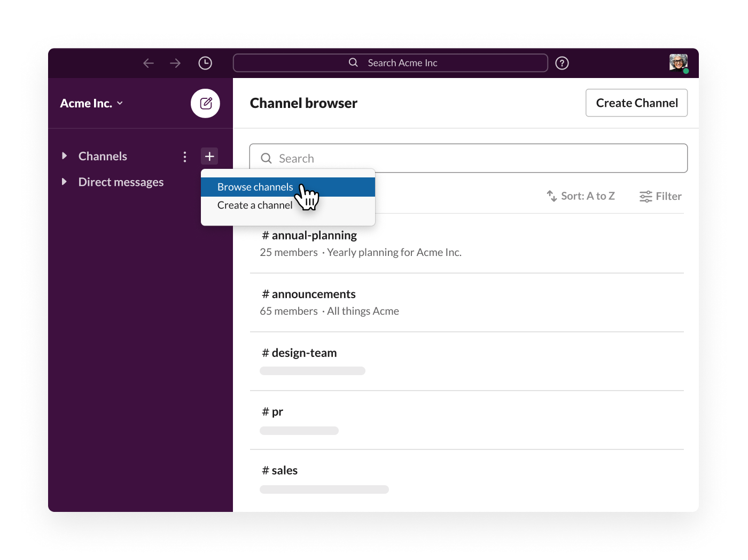Screen dimensions: 748x560
Task: Open the Channels three-dot options menu
Action: (185, 156)
